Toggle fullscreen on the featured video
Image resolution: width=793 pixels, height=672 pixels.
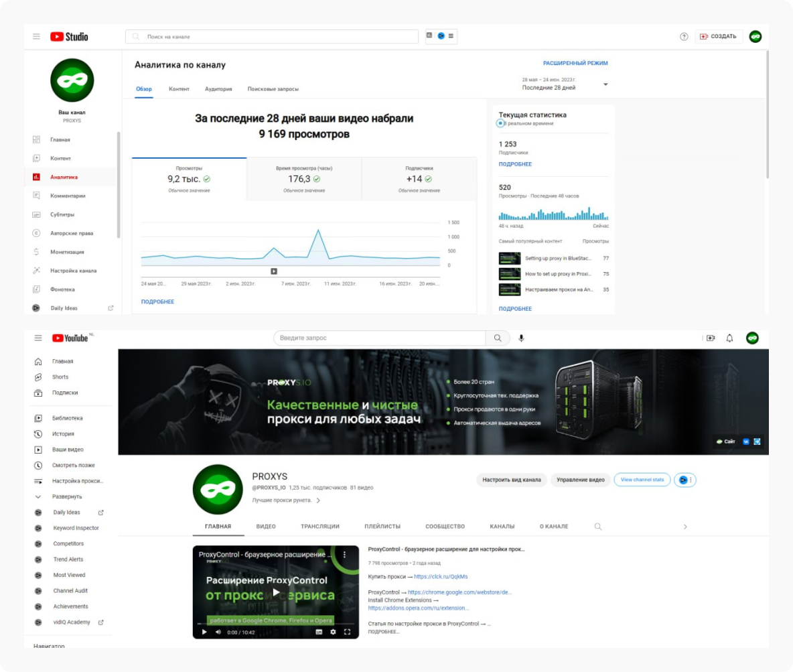(x=347, y=632)
